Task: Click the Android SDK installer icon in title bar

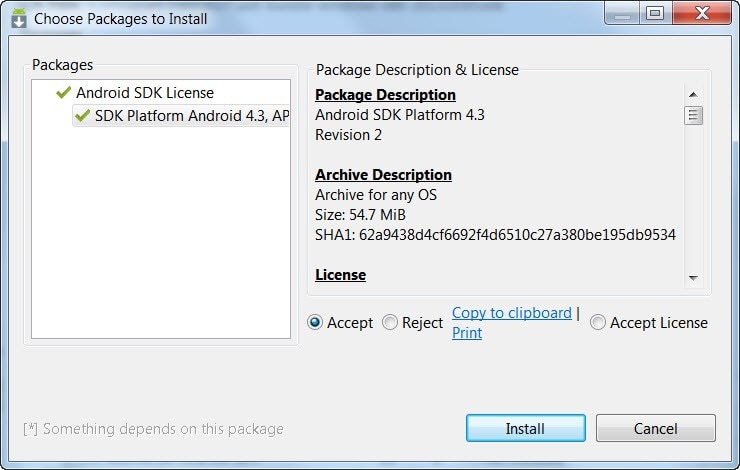Action: pyautogui.click(x=18, y=19)
